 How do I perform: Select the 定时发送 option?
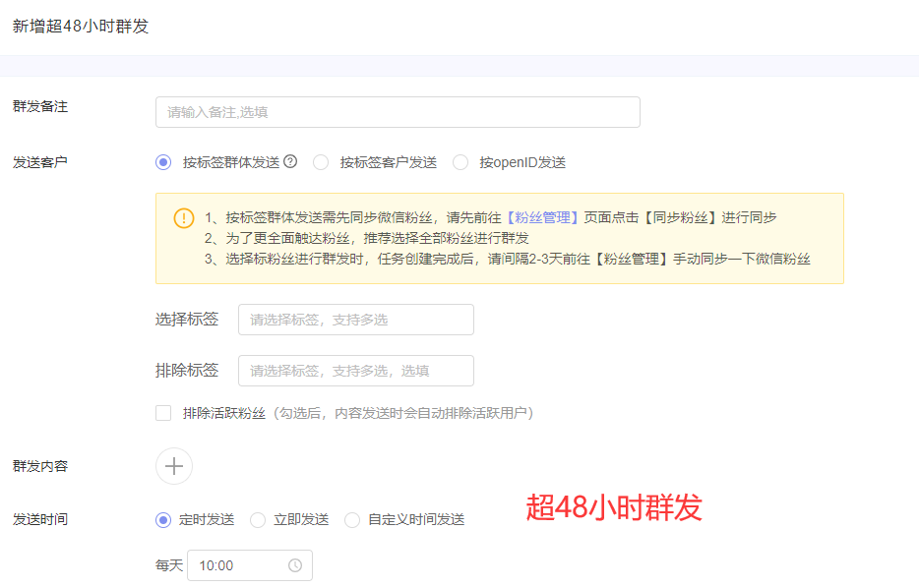163,520
